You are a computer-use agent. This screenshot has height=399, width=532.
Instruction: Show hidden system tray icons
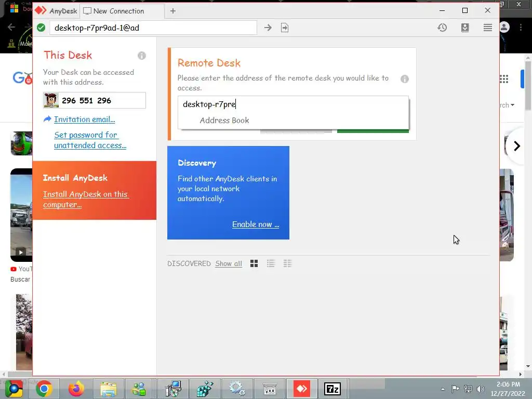(x=443, y=389)
